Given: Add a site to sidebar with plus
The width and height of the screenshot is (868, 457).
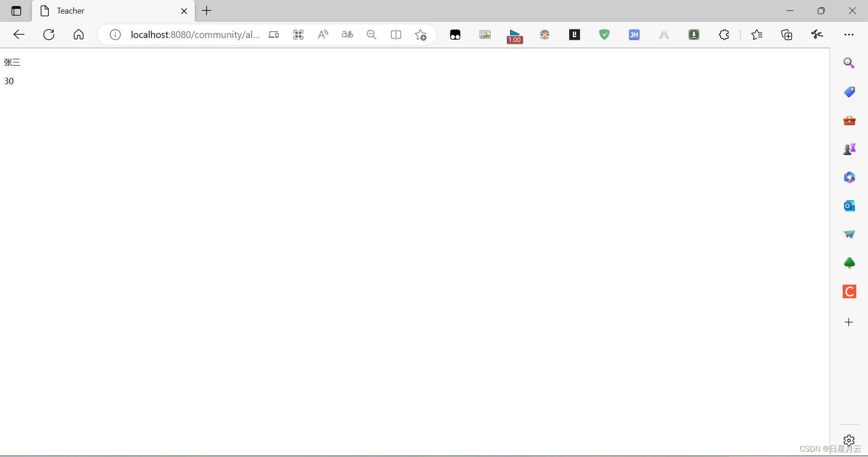Looking at the screenshot, I should 849,322.
